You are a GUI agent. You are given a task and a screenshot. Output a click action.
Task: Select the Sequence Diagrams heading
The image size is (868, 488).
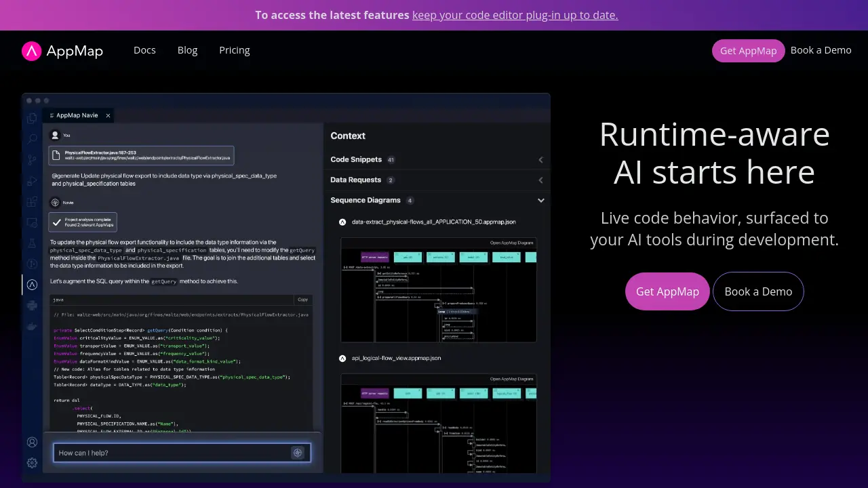366,201
